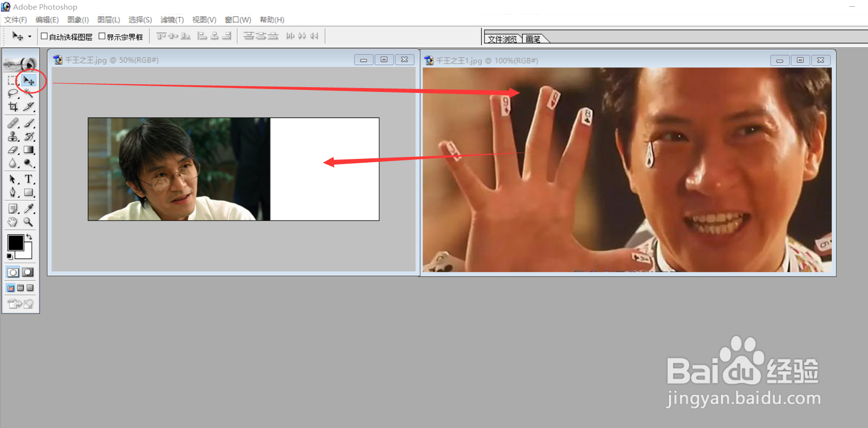Select the Rectangle shape tool
Image resolution: width=868 pixels, height=428 pixels.
29,193
